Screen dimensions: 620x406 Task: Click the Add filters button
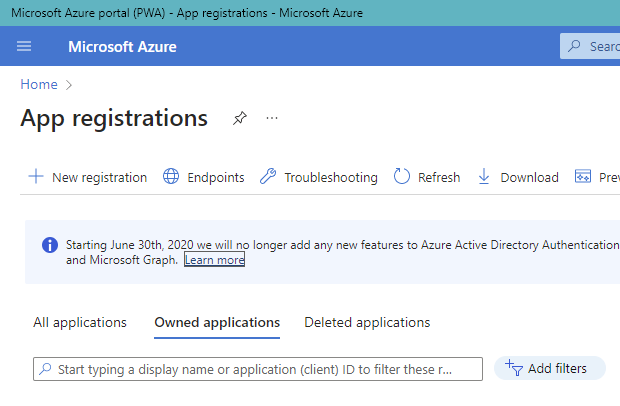click(549, 368)
